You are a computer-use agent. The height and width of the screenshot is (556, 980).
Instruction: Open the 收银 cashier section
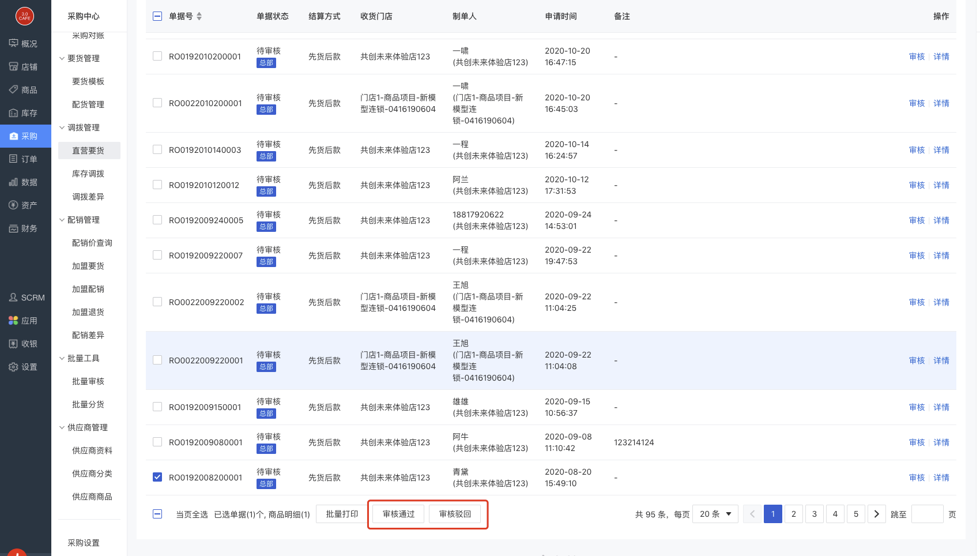click(x=24, y=344)
